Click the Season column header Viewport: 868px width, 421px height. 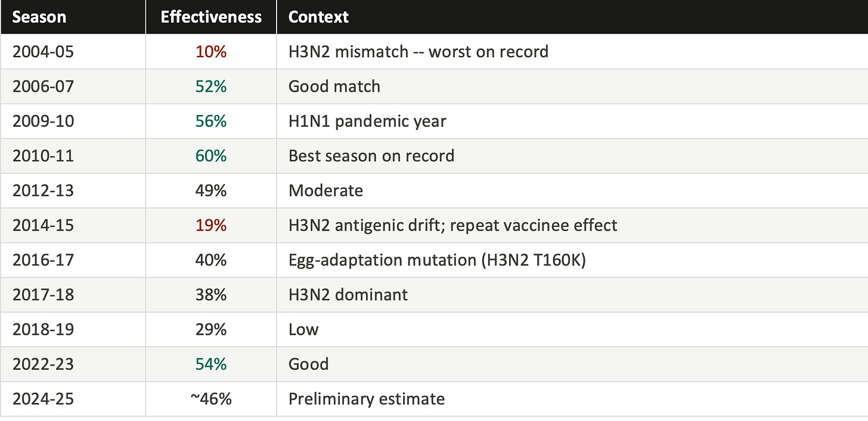(x=73, y=17)
